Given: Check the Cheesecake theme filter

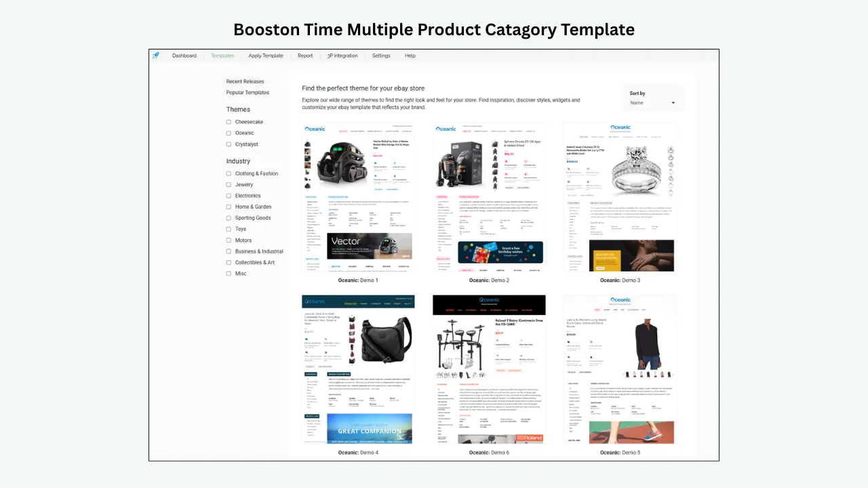Looking at the screenshot, I should tap(229, 122).
